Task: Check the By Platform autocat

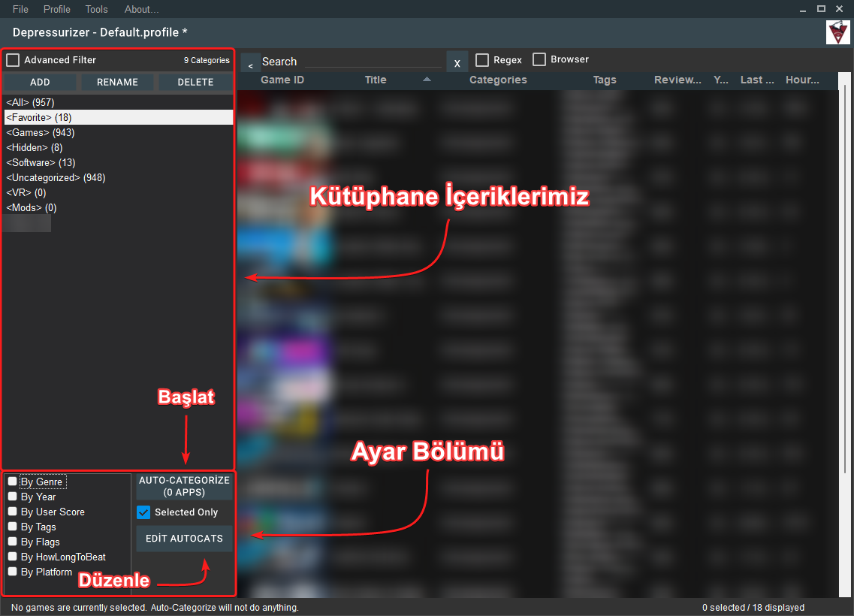Action: [x=13, y=572]
